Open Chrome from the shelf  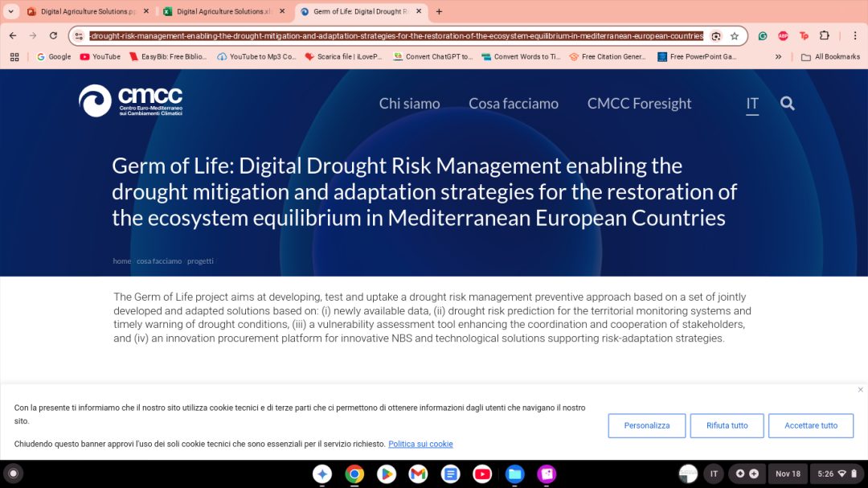click(354, 474)
